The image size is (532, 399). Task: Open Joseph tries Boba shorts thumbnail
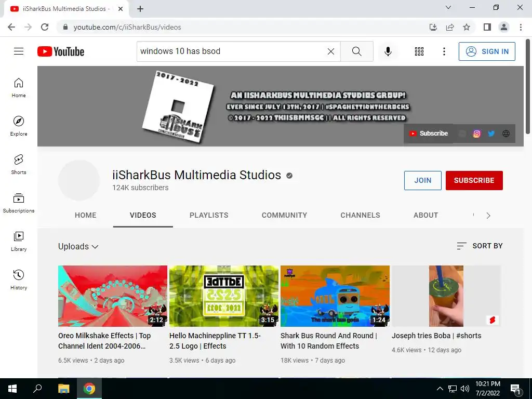click(446, 296)
